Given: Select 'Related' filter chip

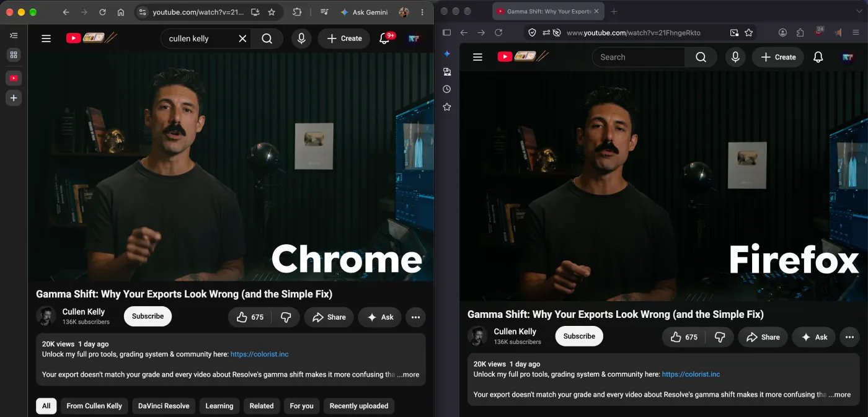Looking at the screenshot, I should tap(262, 406).
